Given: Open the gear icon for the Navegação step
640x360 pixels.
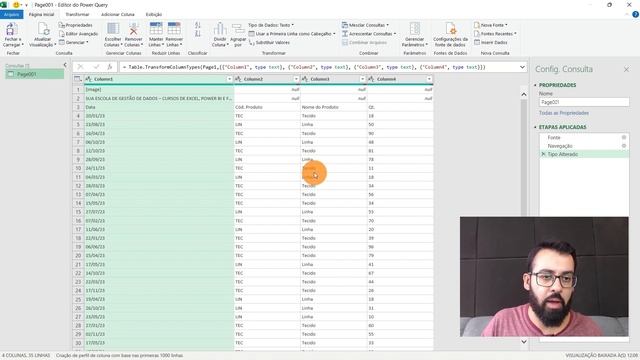Looking at the screenshot, I should pyautogui.click(x=624, y=146).
